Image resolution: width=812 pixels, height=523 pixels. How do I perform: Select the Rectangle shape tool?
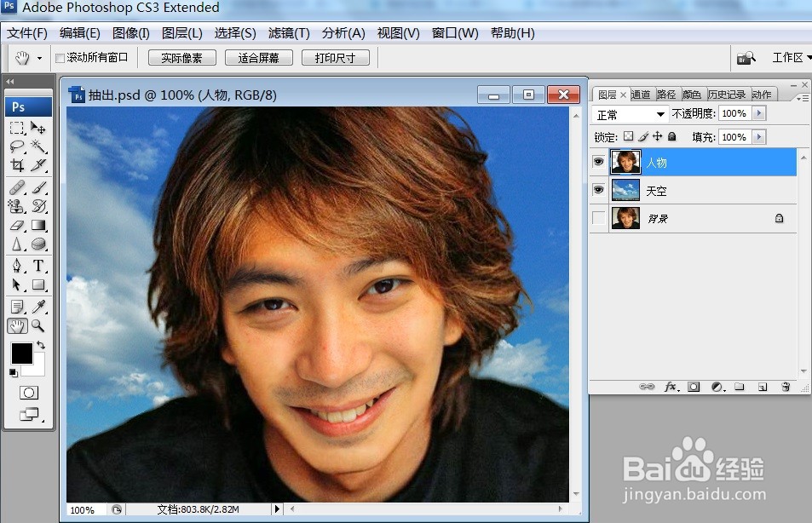pos(37,284)
